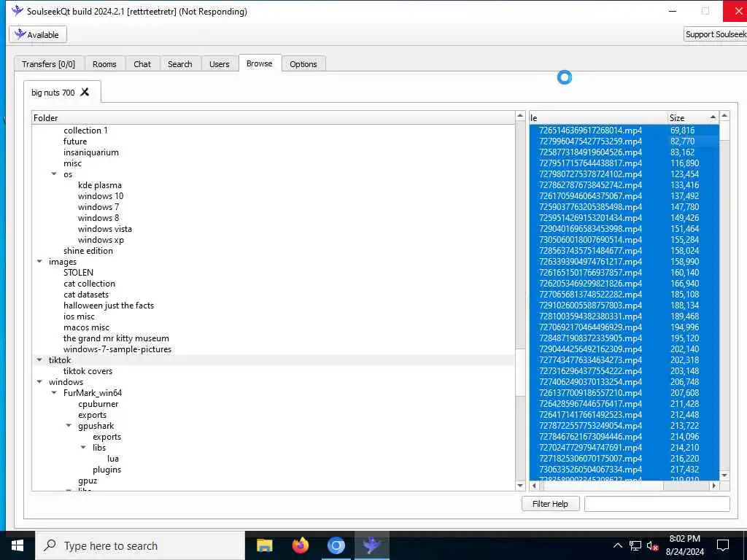This screenshot has height=560, width=747.
Task: Collapse the 'libs' folder under gpushark
Action: pyautogui.click(x=83, y=448)
